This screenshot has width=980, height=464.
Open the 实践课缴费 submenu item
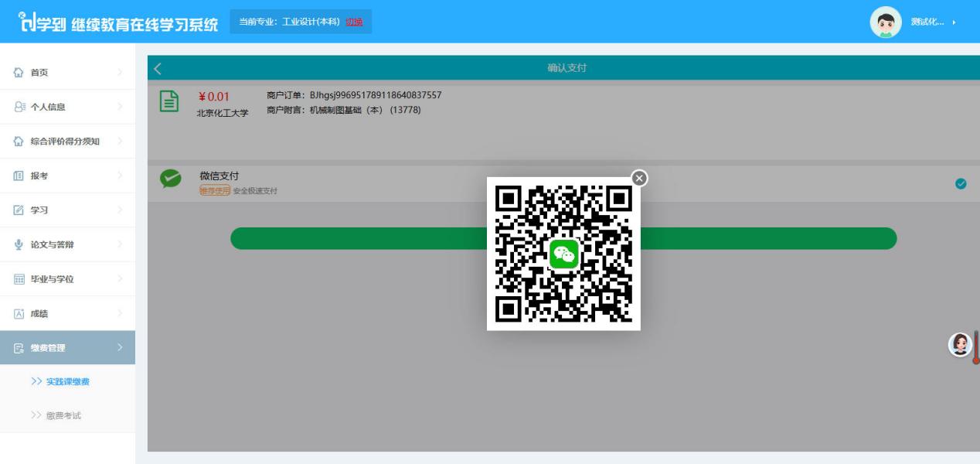67,382
